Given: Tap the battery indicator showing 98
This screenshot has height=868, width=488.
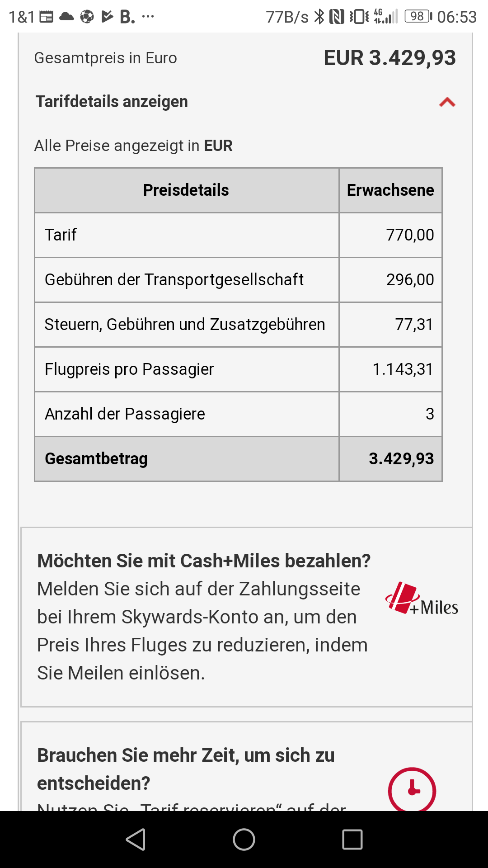Looking at the screenshot, I should 418,17.
